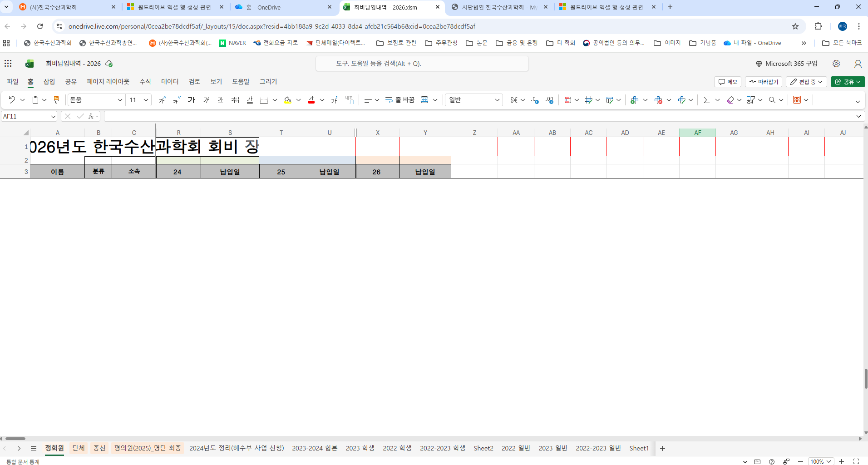Expand the formula bar chevron
The height and width of the screenshot is (465, 868).
tap(858, 117)
